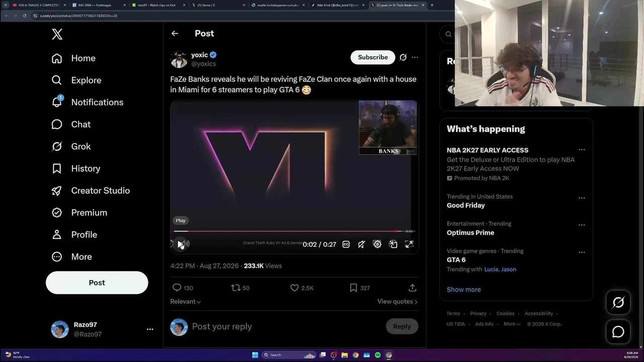
Task: Expand the footer More menu
Action: point(512,324)
